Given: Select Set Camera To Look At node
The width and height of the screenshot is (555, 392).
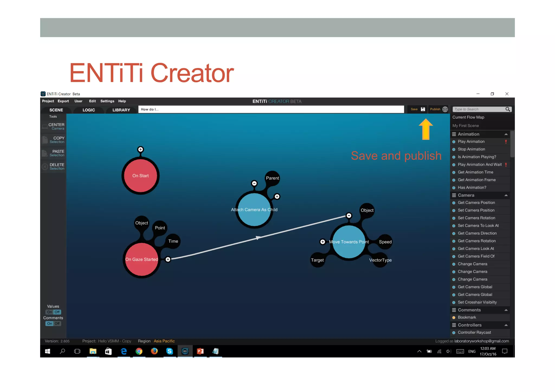Looking at the screenshot, I should coord(480,226).
